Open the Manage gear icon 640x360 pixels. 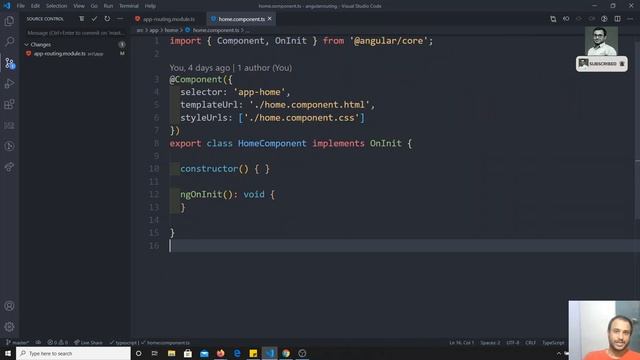pos(9,327)
